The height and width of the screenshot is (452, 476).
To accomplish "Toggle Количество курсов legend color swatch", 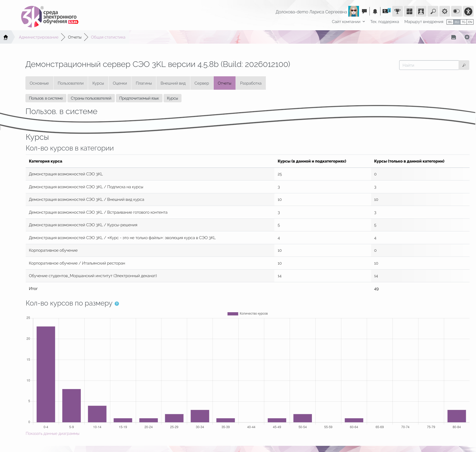I will point(233,314).
